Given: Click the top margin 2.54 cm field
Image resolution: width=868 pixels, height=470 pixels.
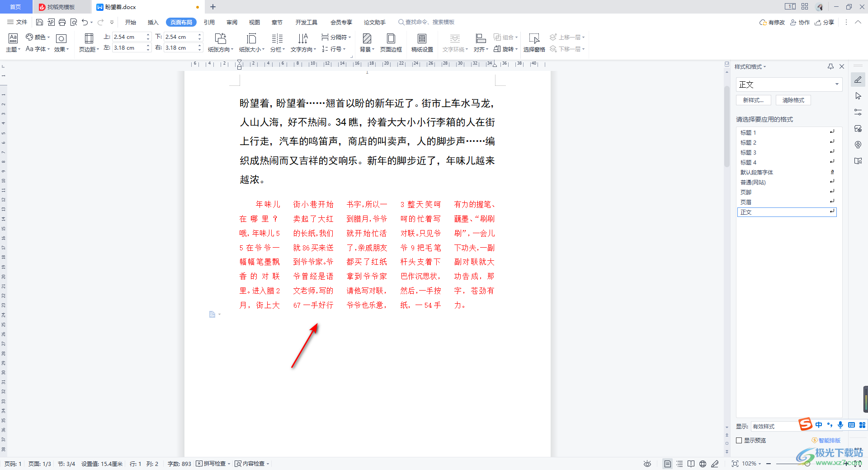Looking at the screenshot, I should pyautogui.click(x=128, y=37).
